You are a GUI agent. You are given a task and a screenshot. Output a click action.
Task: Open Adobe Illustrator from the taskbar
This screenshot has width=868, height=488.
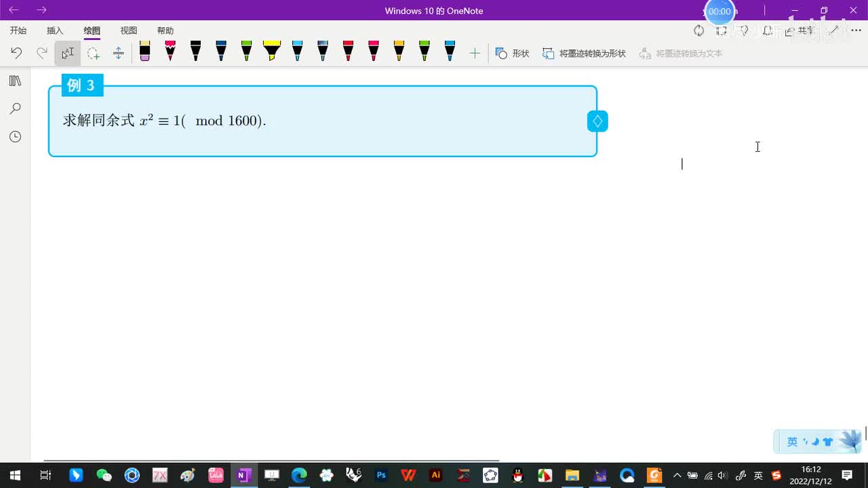pos(436,475)
